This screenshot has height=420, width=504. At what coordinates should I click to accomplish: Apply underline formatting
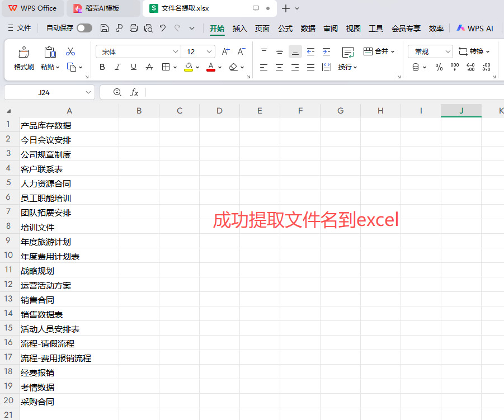click(133, 67)
